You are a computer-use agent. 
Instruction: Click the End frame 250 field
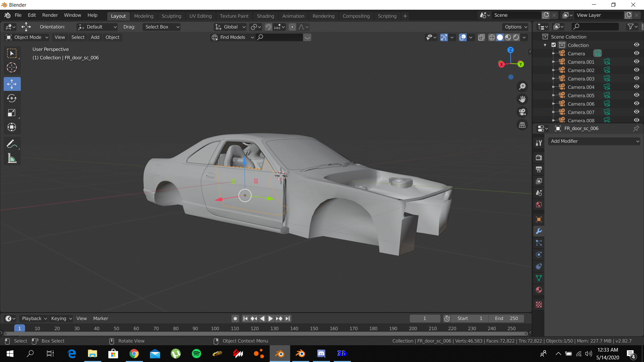point(506,318)
